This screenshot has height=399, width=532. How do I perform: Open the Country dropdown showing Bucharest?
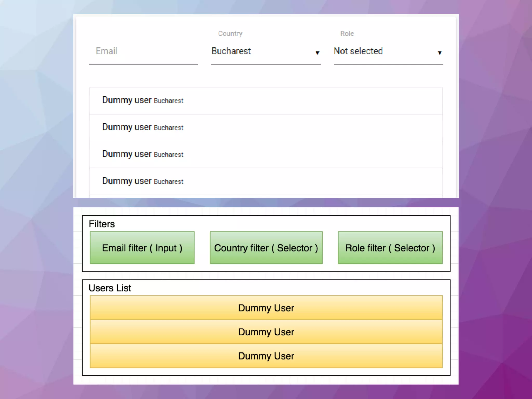click(x=265, y=51)
